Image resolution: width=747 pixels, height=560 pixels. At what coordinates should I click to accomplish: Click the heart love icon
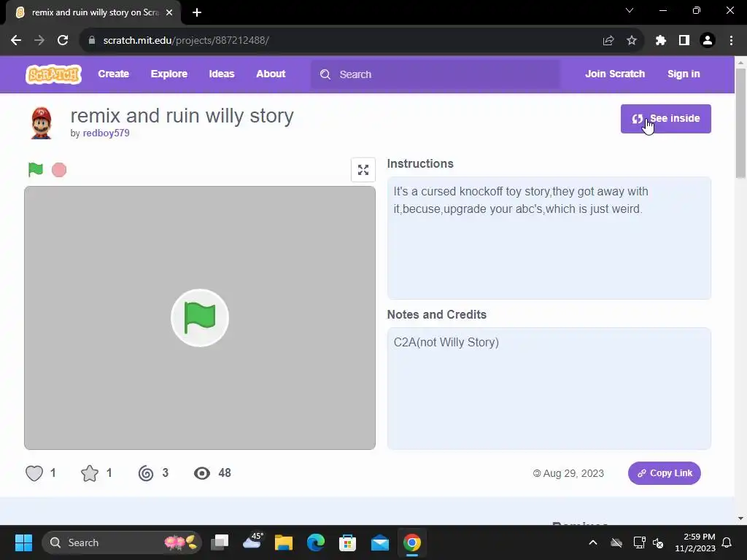[34, 472]
